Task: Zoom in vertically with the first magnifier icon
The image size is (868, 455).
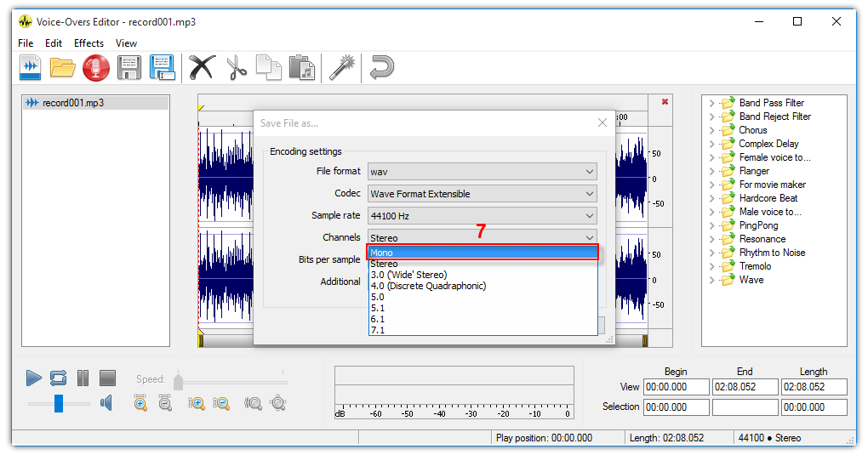Action: click(140, 403)
